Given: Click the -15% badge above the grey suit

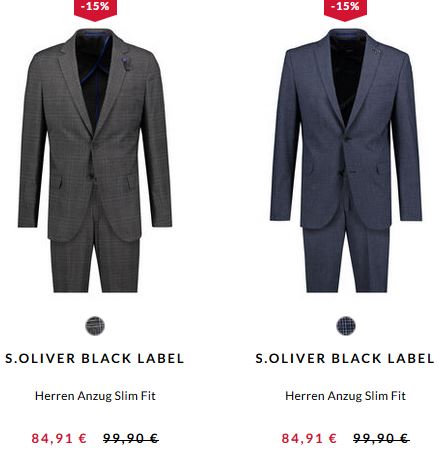Looking at the screenshot, I should click(x=95, y=9).
